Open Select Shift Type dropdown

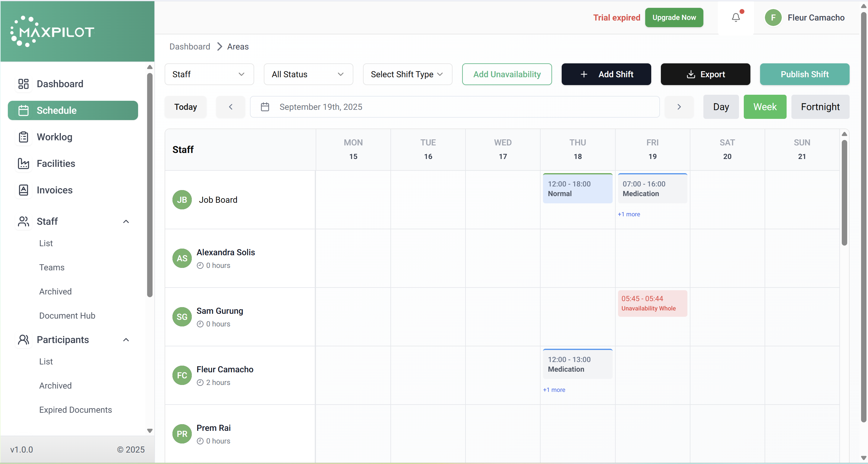pyautogui.click(x=407, y=74)
